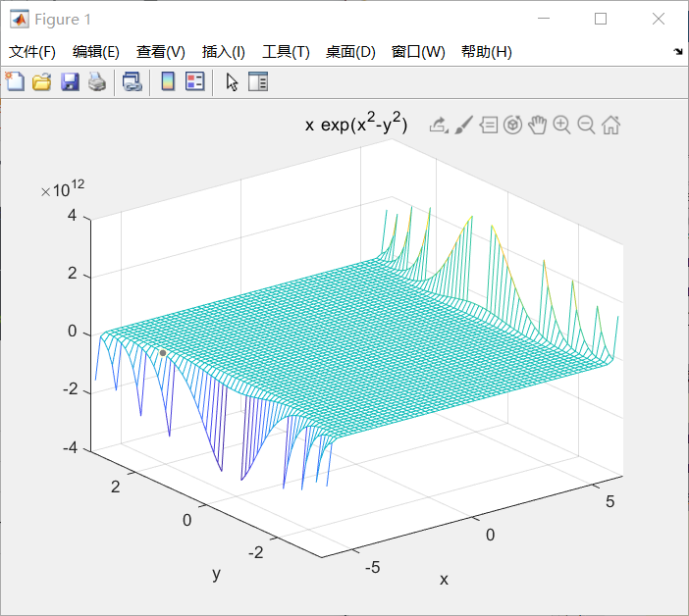The width and height of the screenshot is (689, 616).
Task: Insert a colorbar with the toolbar icon
Action: [x=168, y=81]
